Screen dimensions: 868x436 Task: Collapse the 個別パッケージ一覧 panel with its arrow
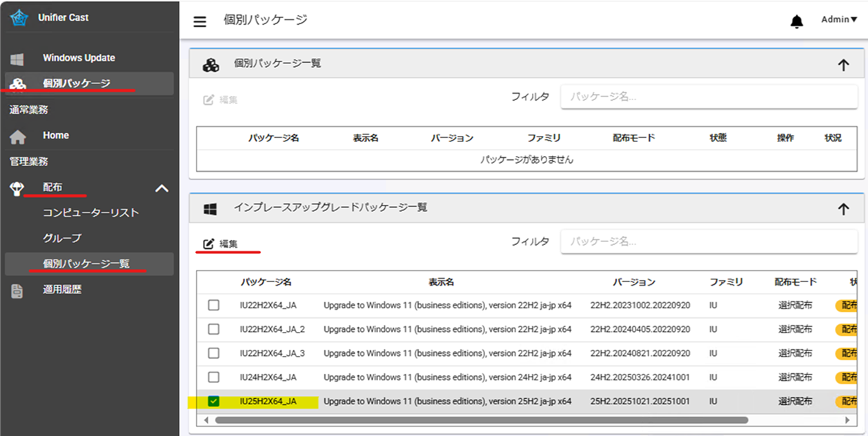843,63
